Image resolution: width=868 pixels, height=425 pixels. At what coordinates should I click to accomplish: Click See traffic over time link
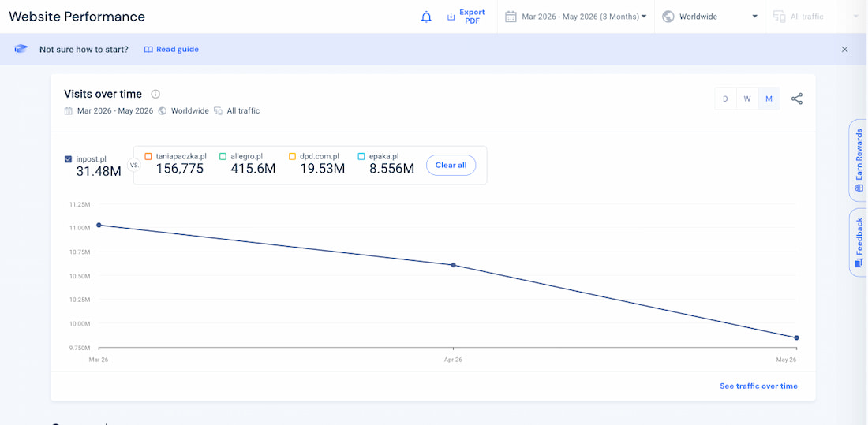pos(758,386)
